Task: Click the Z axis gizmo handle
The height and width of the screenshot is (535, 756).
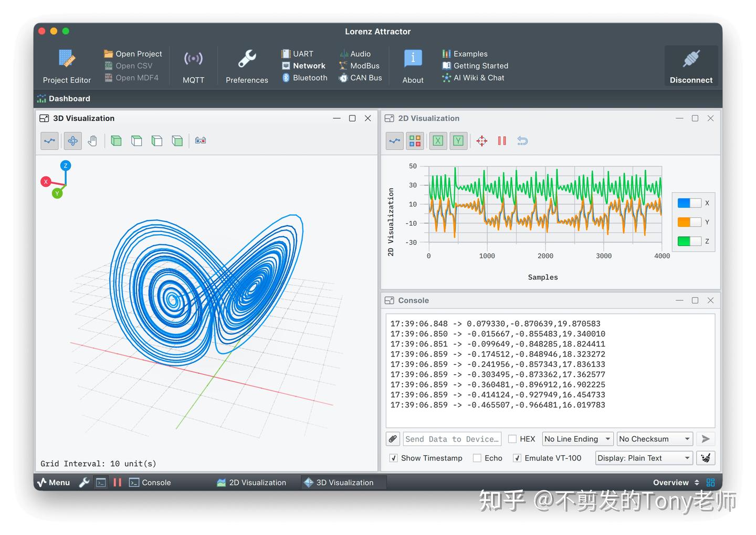Action: [66, 165]
